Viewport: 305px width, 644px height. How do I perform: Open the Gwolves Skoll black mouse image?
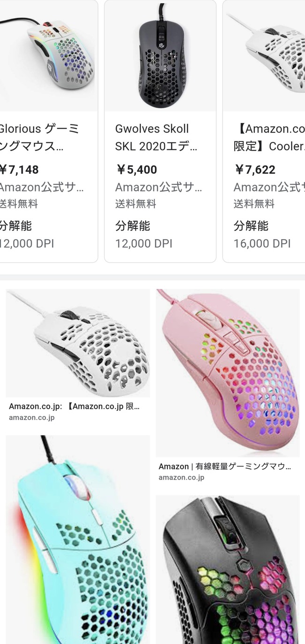click(160, 55)
